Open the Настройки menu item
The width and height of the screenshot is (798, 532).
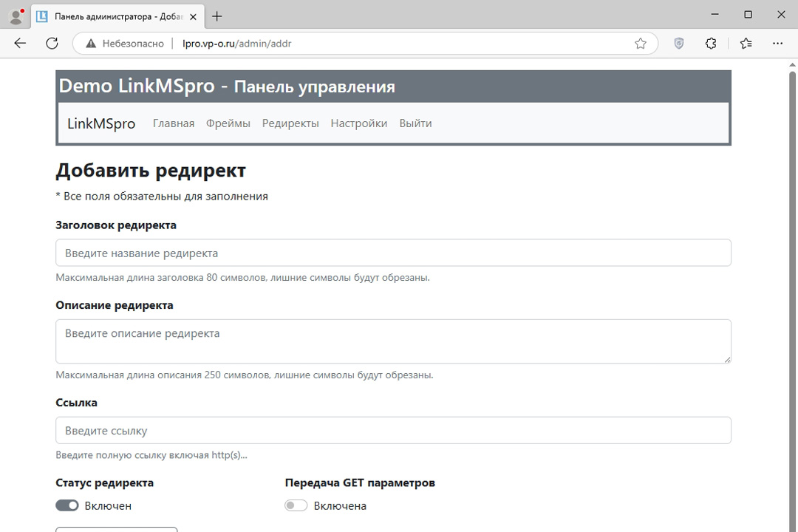(x=359, y=123)
